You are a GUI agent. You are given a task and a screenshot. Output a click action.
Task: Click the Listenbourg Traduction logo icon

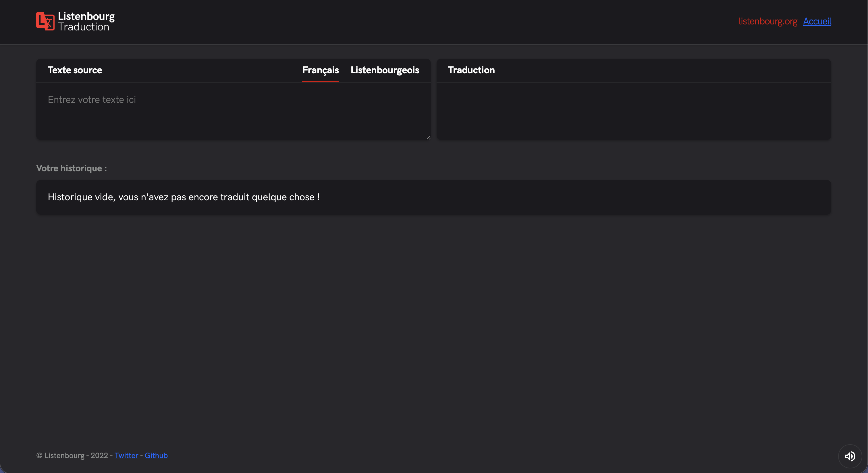click(x=45, y=21)
